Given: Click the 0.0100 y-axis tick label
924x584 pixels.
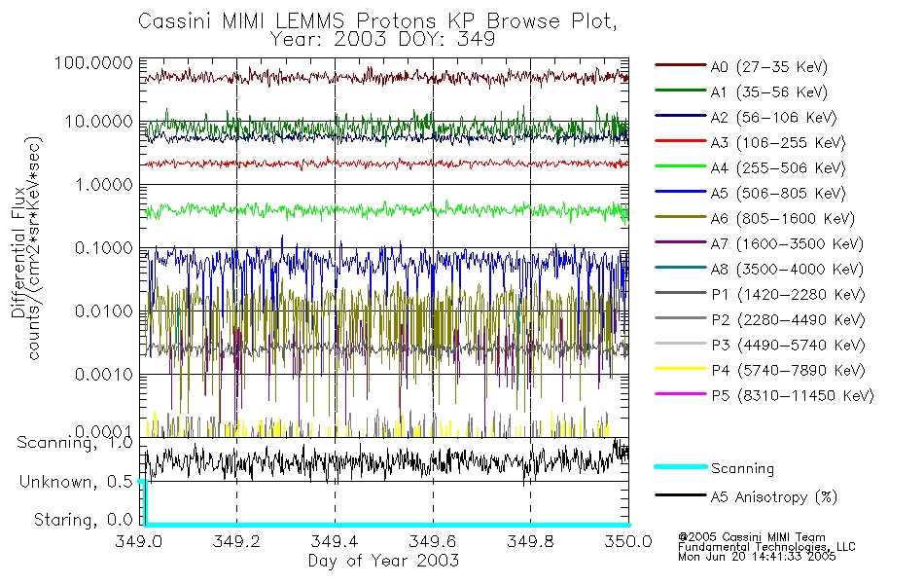Looking at the screenshot, I should pos(104,310).
